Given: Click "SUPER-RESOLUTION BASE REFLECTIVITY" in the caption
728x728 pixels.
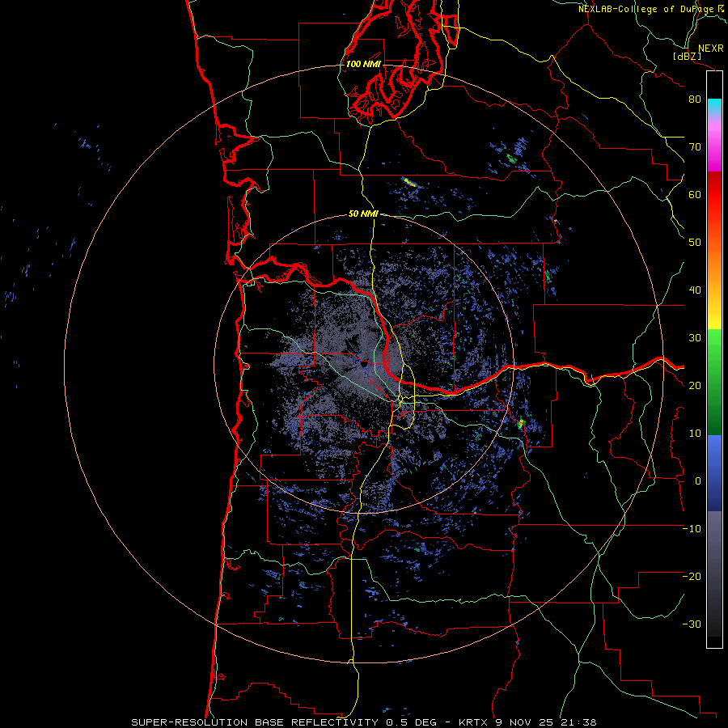Looking at the screenshot, I should 255,722.
